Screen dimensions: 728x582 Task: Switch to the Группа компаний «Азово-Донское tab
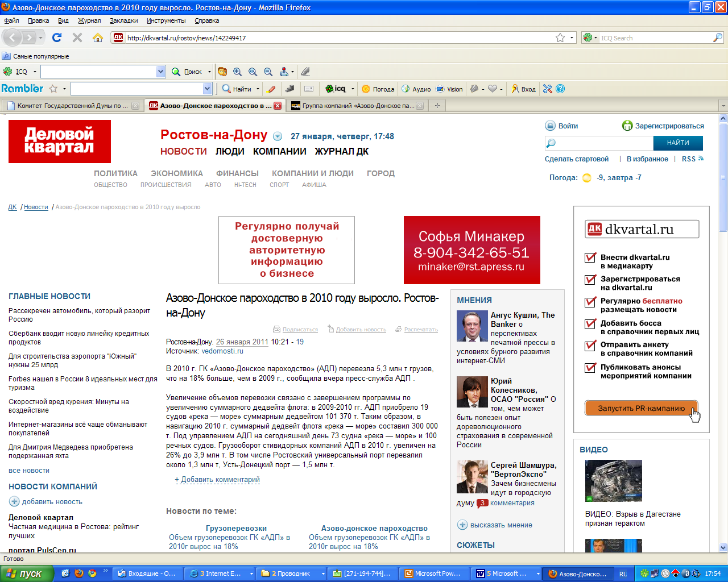point(357,106)
